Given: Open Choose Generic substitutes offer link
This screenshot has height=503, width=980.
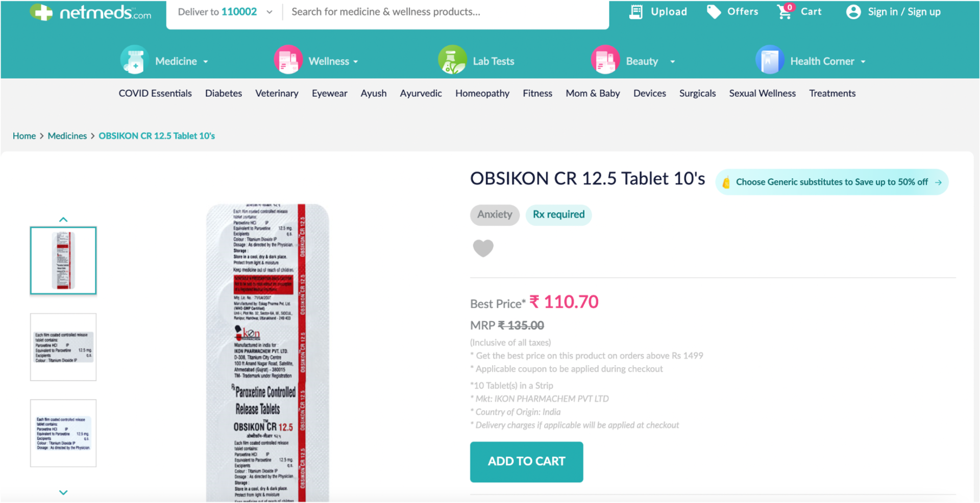Looking at the screenshot, I should [x=832, y=182].
